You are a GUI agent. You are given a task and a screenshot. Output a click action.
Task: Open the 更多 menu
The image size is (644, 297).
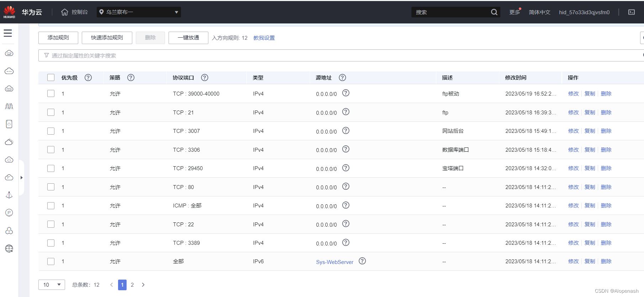(x=515, y=12)
